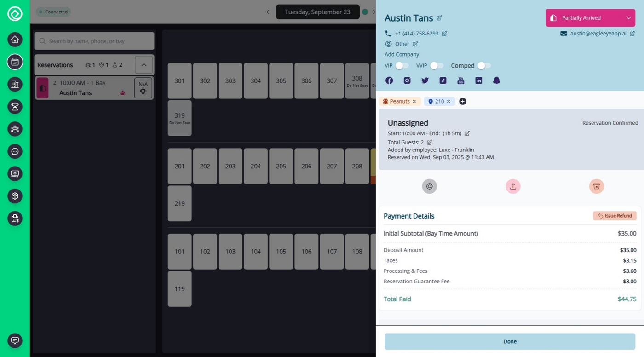Open the guests/groups panel from the sidebar
This screenshot has width=644, height=357.
coord(15,129)
